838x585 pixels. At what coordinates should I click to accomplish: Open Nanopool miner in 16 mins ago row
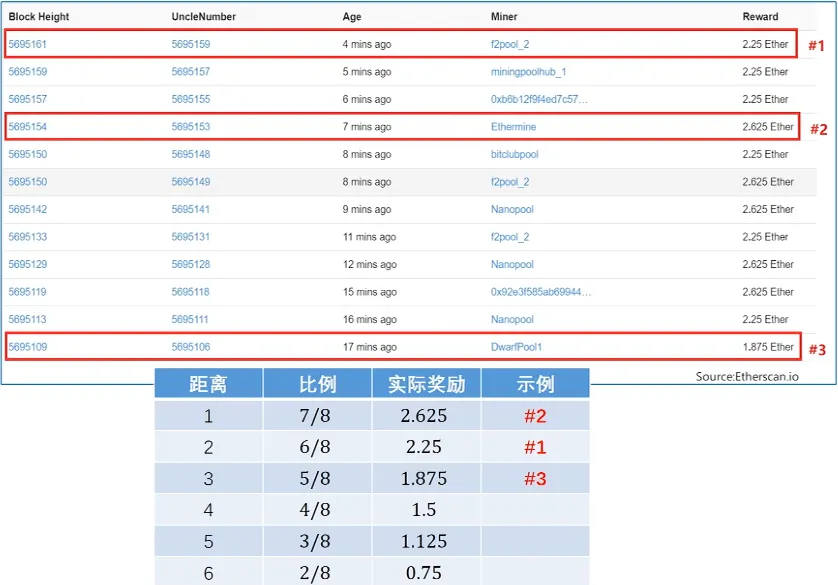click(512, 319)
